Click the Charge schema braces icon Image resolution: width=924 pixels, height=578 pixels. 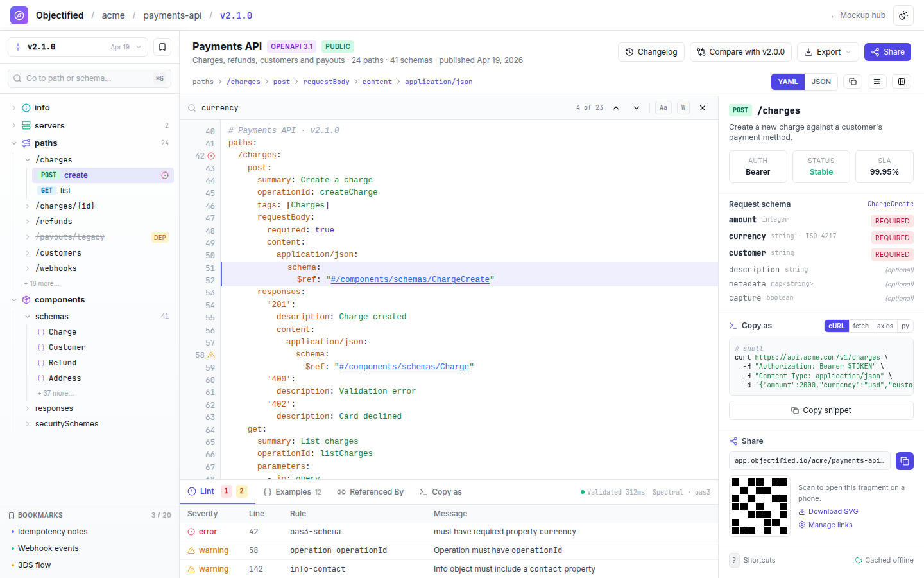pyautogui.click(x=41, y=332)
